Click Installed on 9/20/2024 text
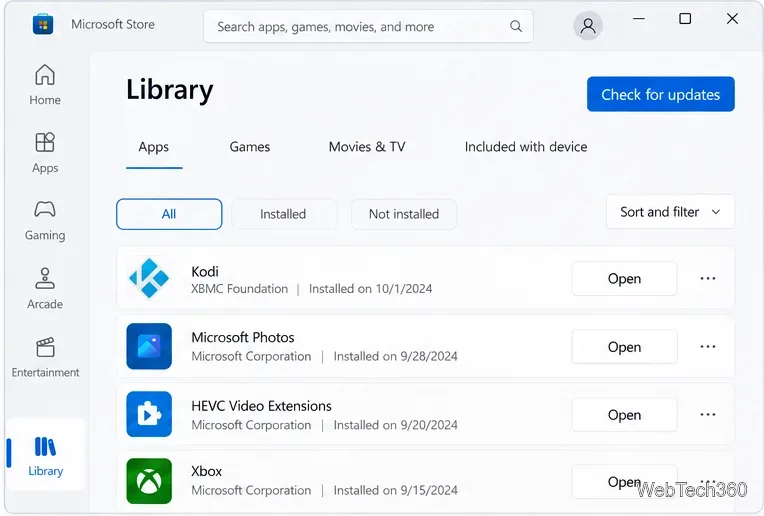Screen dimensions: 764x516 (395, 425)
